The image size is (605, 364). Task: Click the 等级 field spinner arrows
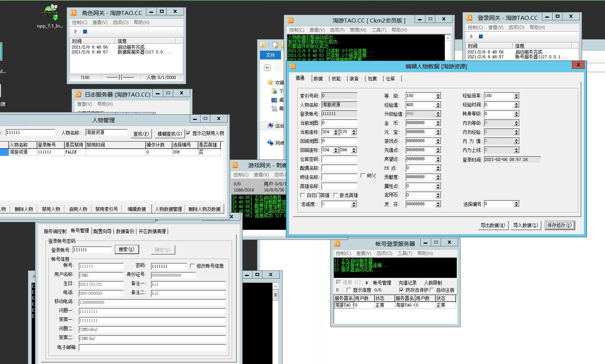[x=438, y=96]
